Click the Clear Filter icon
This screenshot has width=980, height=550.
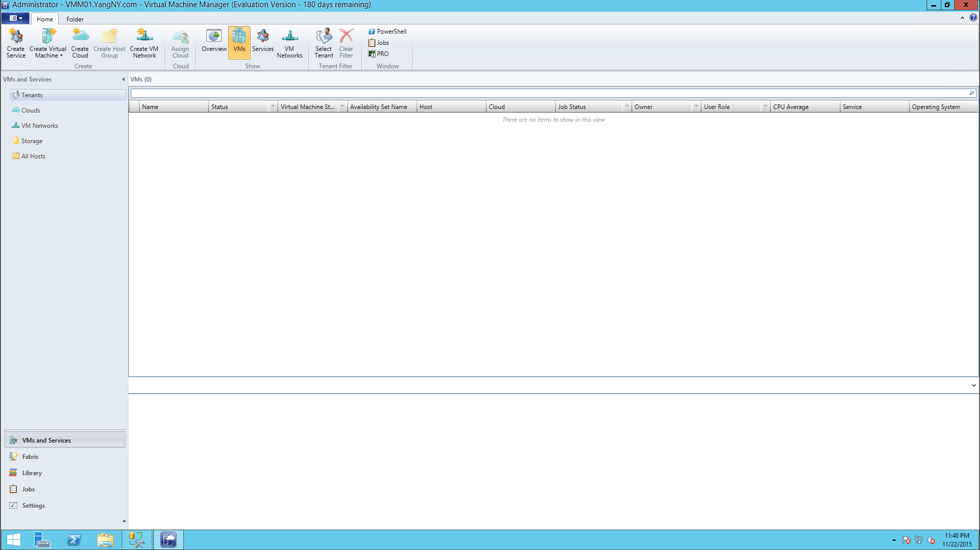(x=346, y=43)
